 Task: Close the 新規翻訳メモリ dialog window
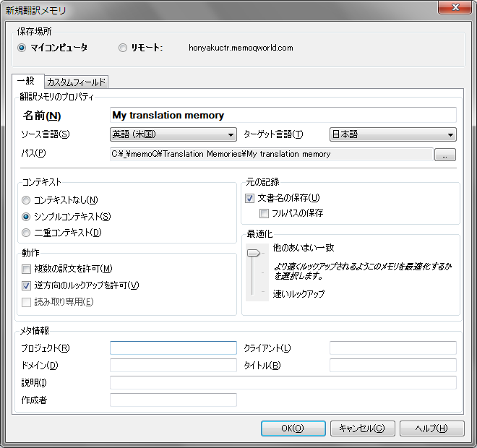(x=454, y=9)
